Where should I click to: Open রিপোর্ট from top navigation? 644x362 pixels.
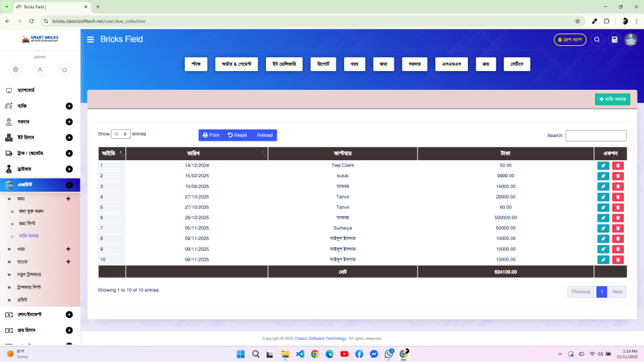pos(323,63)
